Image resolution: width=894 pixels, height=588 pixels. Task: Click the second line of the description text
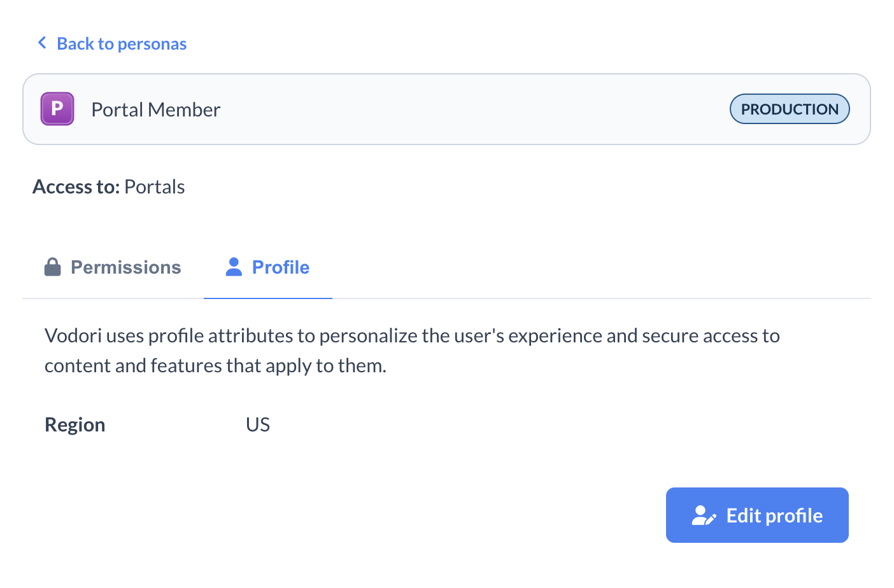pyautogui.click(x=215, y=366)
